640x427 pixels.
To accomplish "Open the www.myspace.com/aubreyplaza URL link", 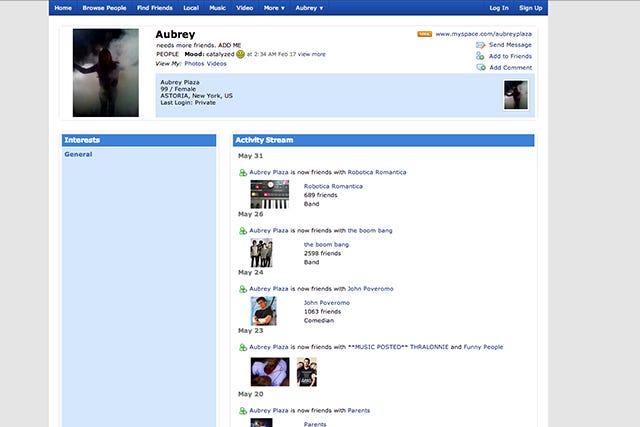I will click(484, 34).
